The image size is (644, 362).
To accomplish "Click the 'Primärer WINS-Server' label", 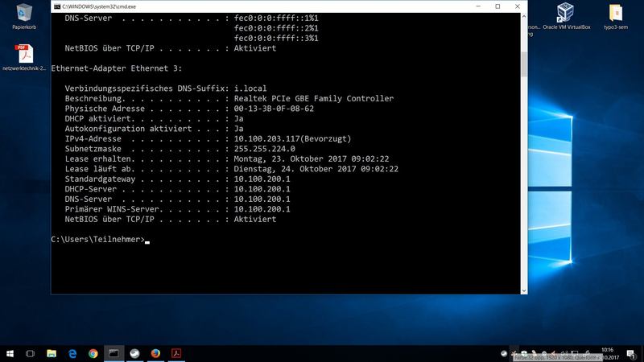I will coord(112,209).
